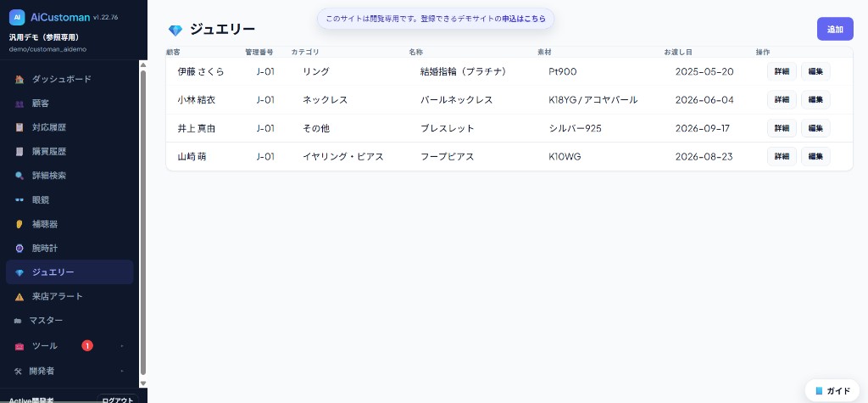The height and width of the screenshot is (403, 868).
Task: Click the 開発者 tools icon
Action: click(x=18, y=371)
